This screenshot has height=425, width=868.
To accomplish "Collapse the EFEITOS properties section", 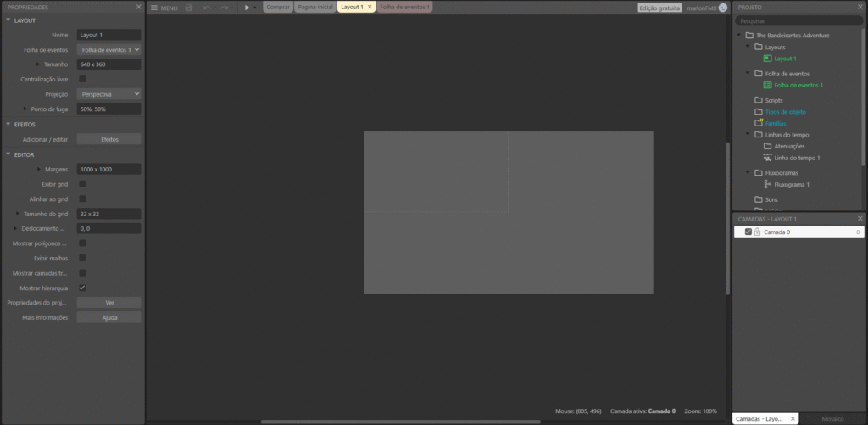I will coord(8,124).
